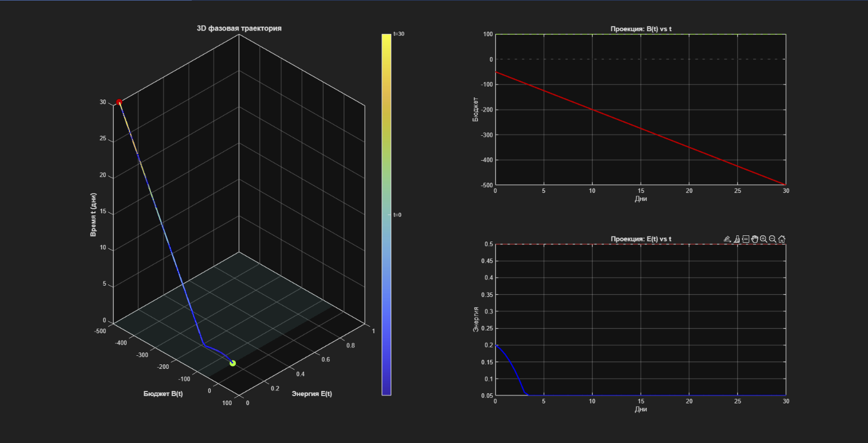Select the title "Проекция: E(t) vs t"
The image size is (868, 443).
(x=641, y=239)
